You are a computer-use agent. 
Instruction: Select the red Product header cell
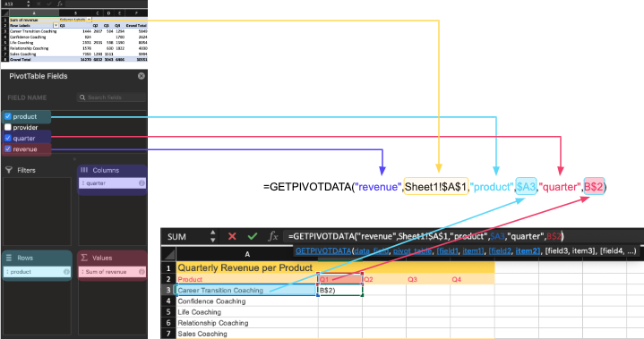[x=247, y=279]
